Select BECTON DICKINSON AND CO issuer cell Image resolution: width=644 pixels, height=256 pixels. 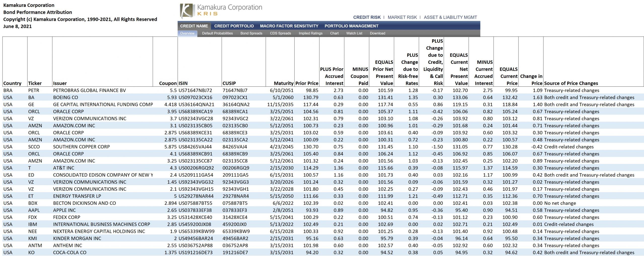click(85, 203)
